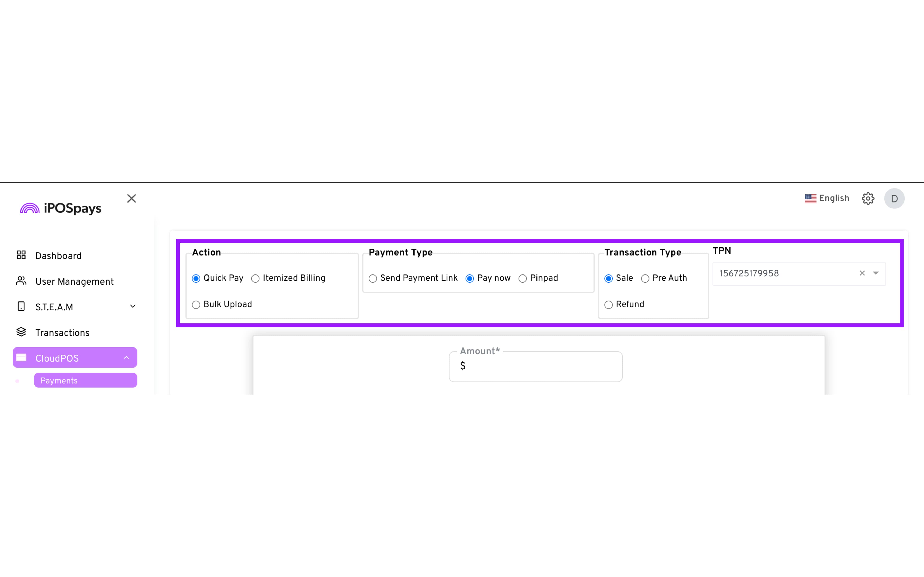This screenshot has height=577, width=924.
Task: Click the Dashboard grid icon
Action: [x=21, y=255]
